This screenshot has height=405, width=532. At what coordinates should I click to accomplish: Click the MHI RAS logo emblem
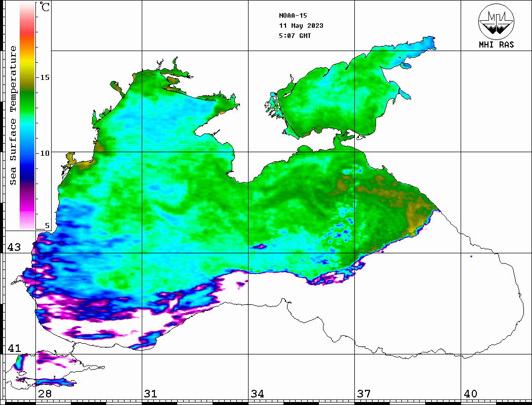496,21
